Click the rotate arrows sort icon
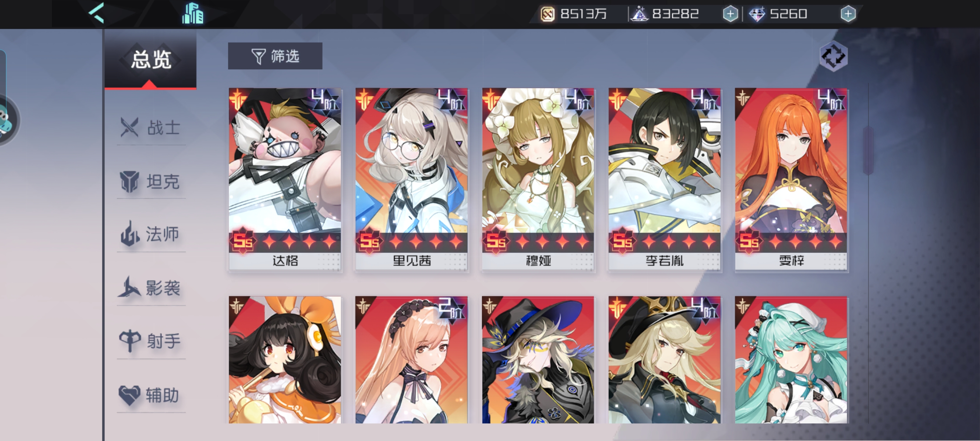Screen dimensions: 980x441 point(834,56)
